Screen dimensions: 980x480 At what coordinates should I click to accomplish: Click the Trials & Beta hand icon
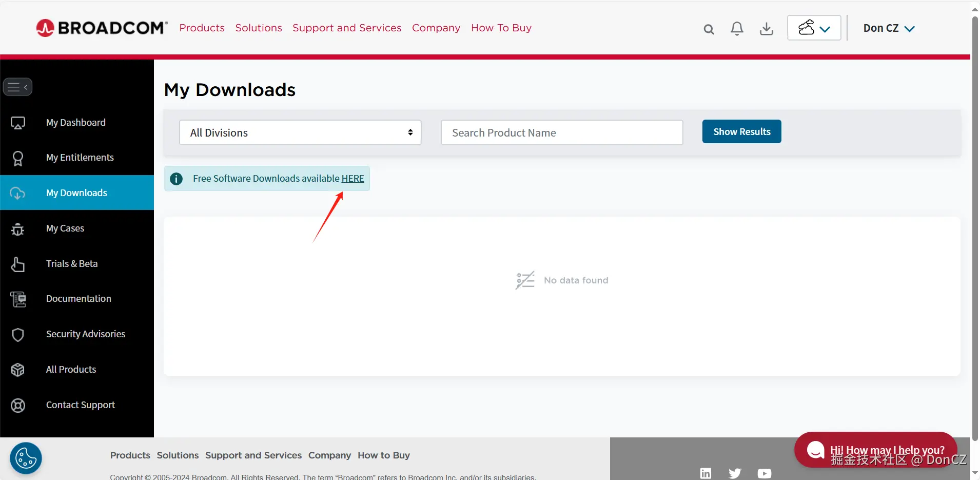[18, 264]
